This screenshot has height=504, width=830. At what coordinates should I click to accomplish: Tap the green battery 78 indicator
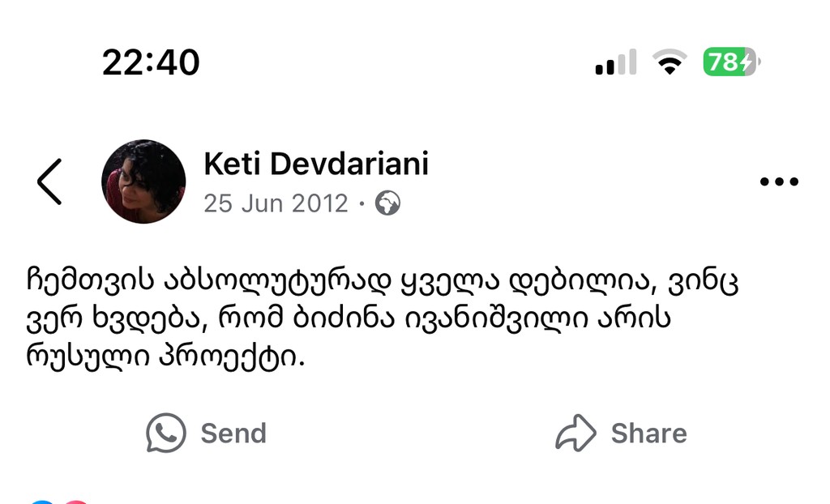(x=730, y=62)
